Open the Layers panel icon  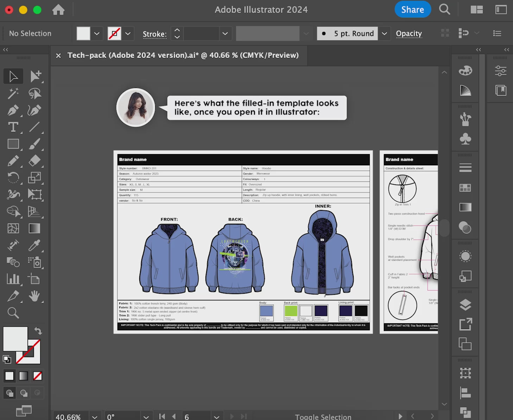(465, 305)
